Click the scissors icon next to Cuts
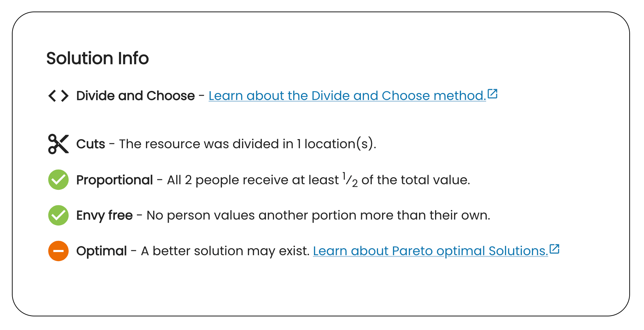Viewport: 644px width, 330px height. (58, 144)
